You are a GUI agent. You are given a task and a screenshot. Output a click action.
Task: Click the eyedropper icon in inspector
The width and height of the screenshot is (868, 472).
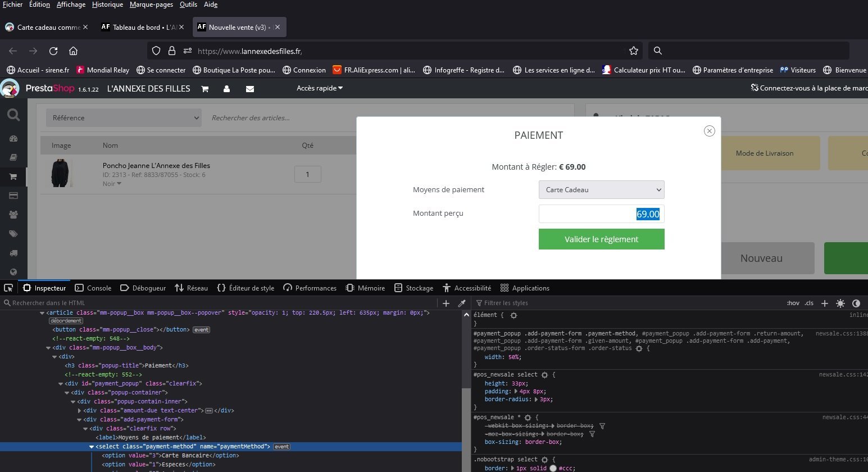(462, 303)
